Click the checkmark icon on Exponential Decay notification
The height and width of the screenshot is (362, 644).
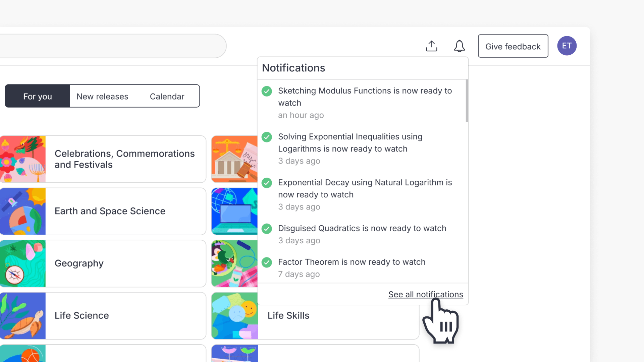pyautogui.click(x=267, y=183)
